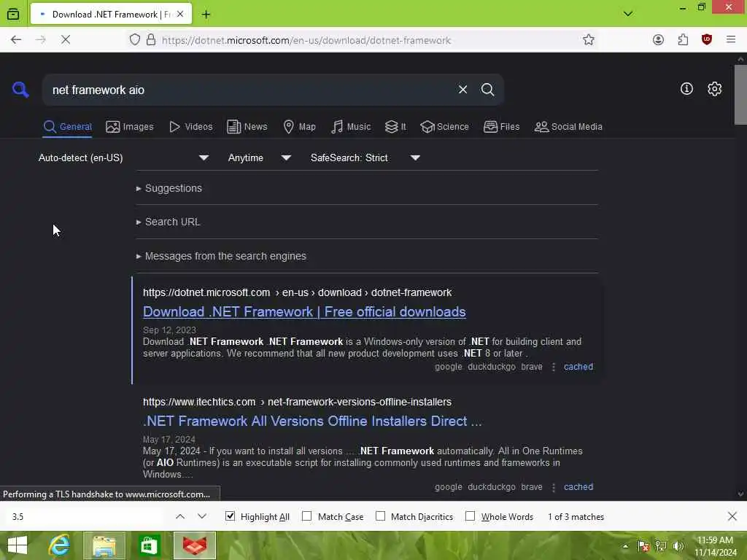This screenshot has width=747, height=560.
Task: Open the browser hamburger menu
Action: [x=731, y=40]
